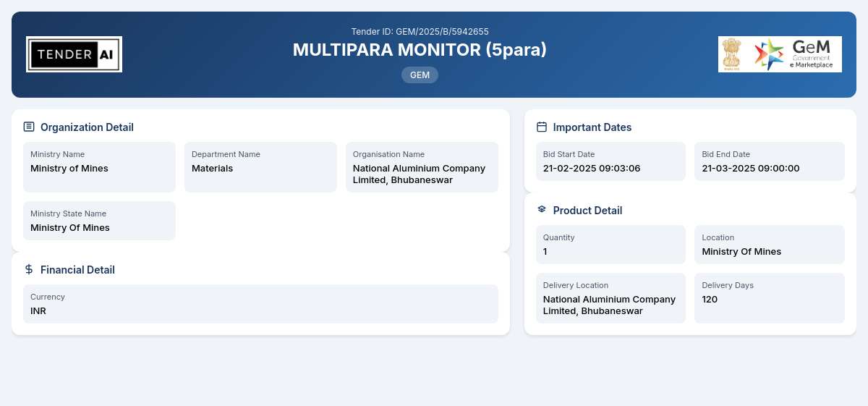
Task: Click the Tender AI logo
Action: tap(74, 54)
